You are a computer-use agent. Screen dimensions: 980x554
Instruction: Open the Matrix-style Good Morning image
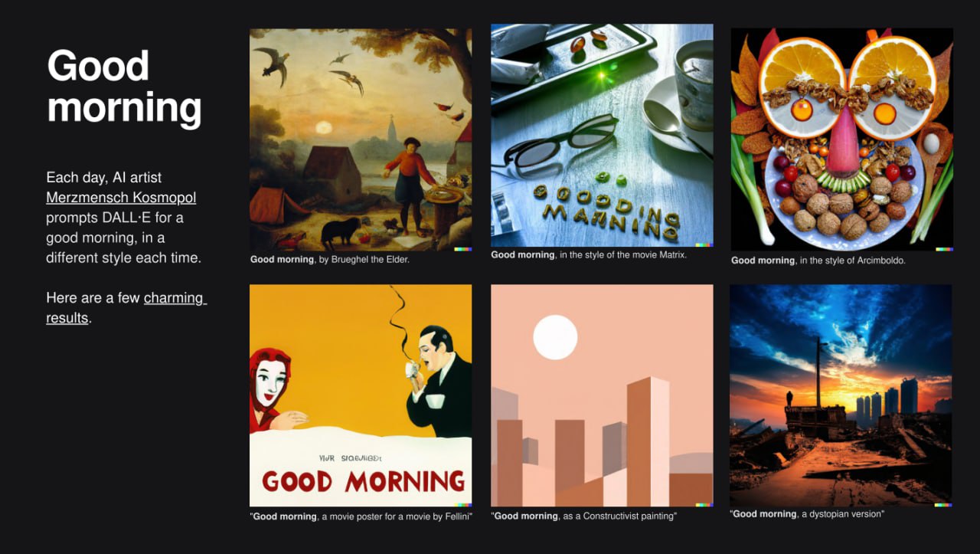coord(602,135)
